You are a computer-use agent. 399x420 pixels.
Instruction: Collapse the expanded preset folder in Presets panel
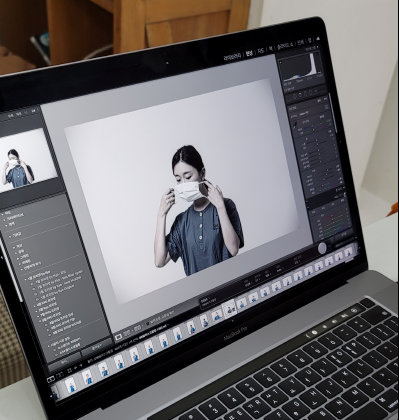(x=25, y=278)
